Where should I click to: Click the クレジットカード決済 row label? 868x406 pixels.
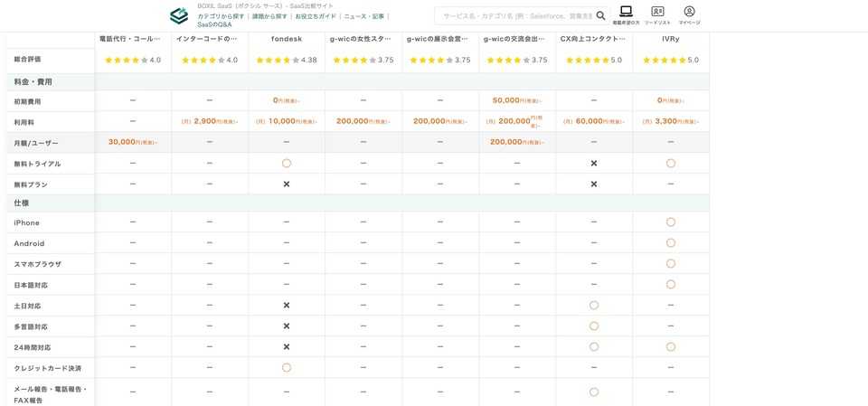48,368
